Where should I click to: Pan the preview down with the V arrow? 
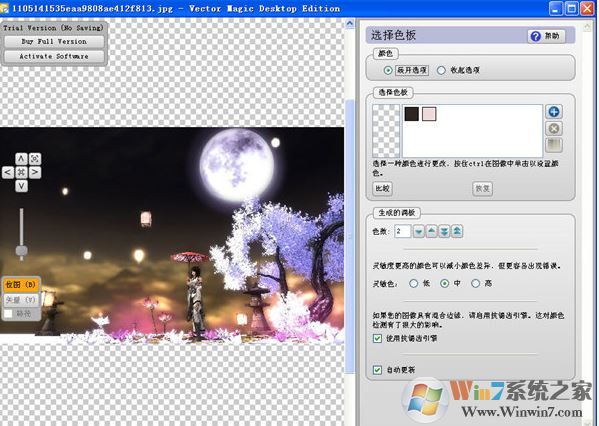21,186
